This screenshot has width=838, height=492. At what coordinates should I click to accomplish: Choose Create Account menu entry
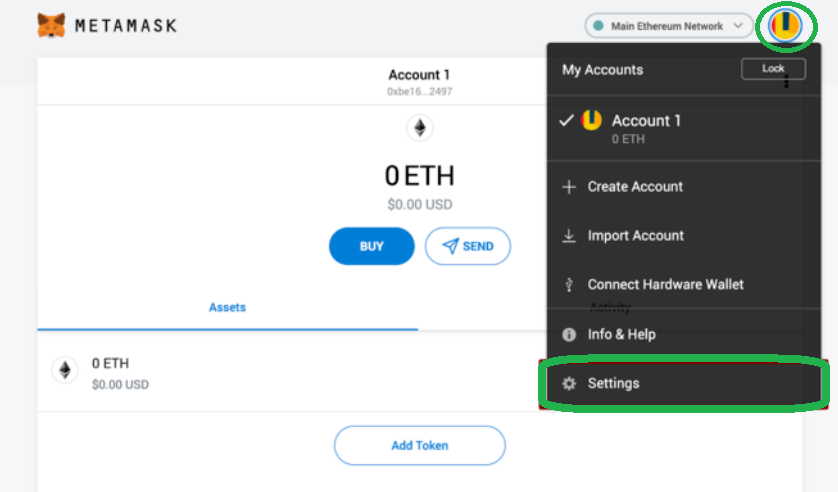[x=684, y=186]
